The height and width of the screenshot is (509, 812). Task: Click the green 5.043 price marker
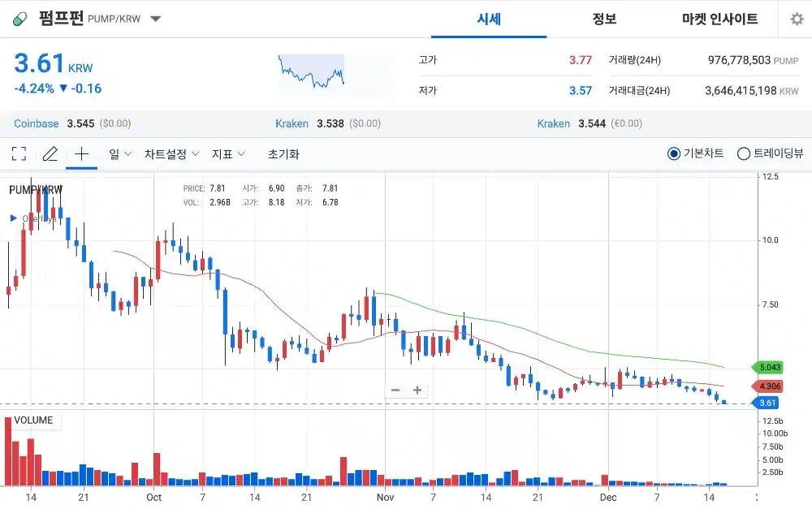[767, 367]
